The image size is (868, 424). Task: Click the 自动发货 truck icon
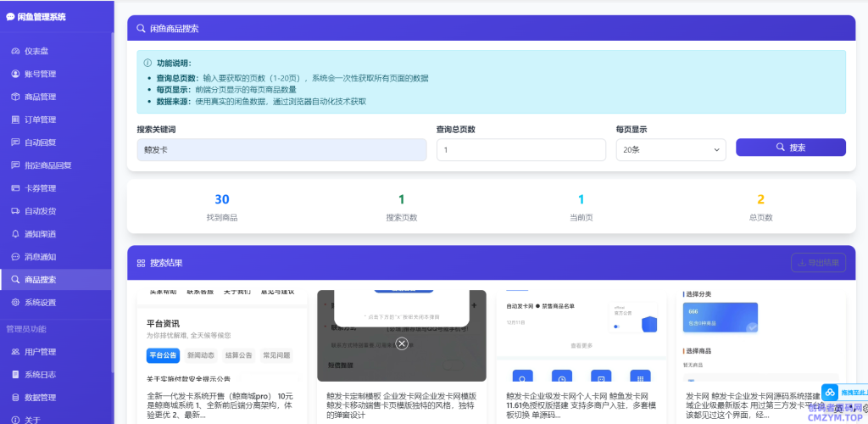(x=15, y=211)
